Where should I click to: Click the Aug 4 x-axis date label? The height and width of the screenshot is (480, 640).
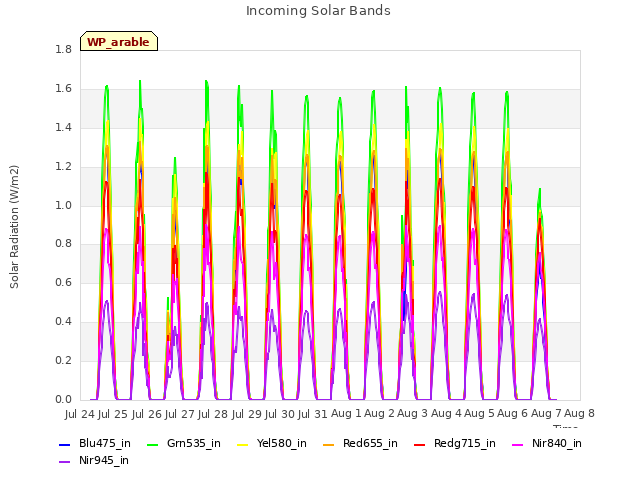click(446, 414)
